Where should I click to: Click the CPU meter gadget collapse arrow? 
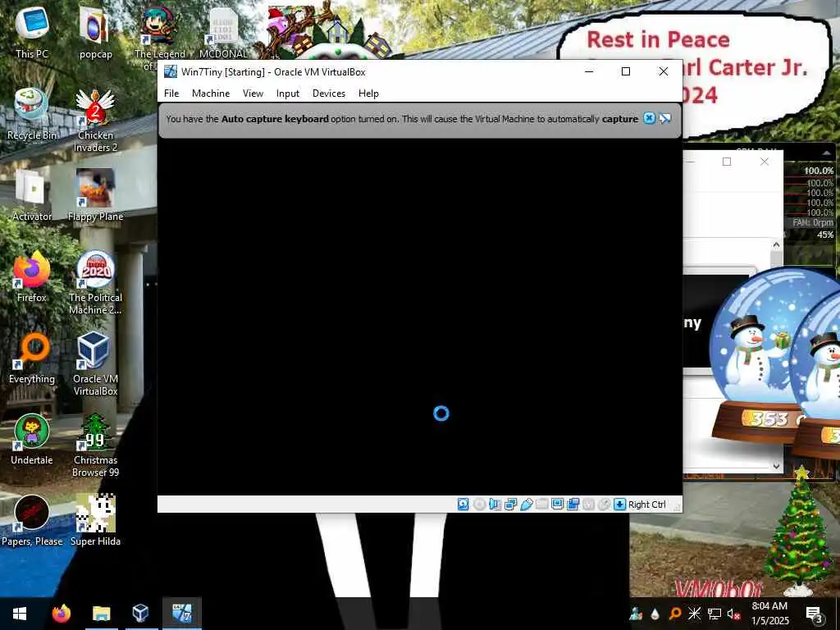click(x=826, y=153)
